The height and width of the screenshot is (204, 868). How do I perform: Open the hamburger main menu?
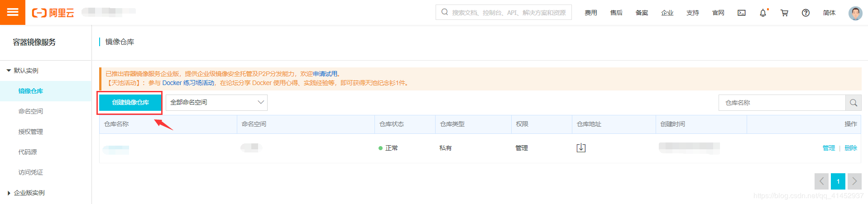click(x=13, y=12)
